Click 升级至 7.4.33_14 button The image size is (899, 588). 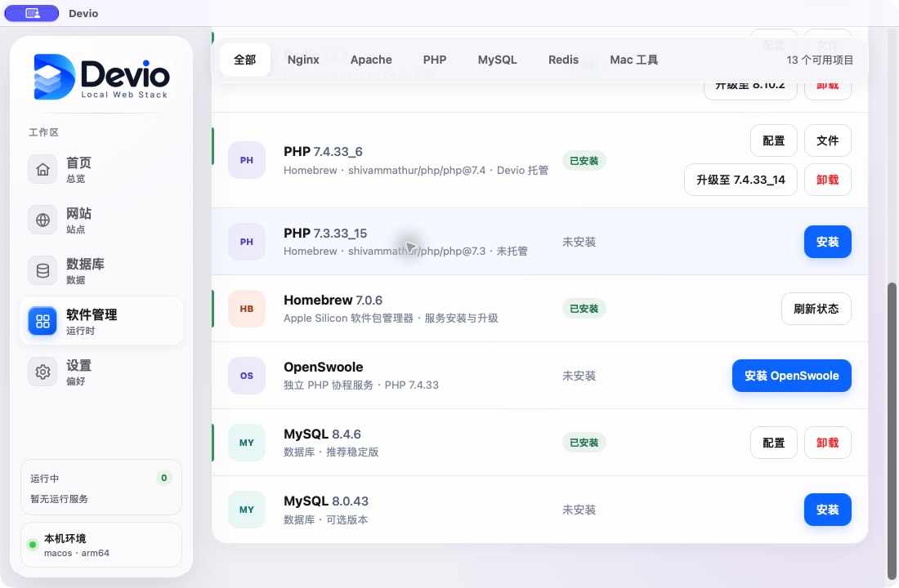point(740,180)
